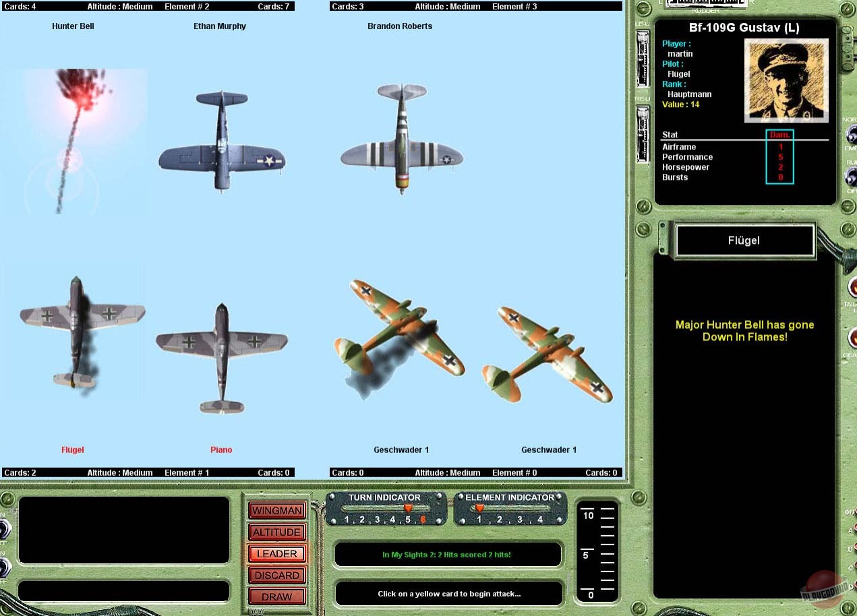This screenshot has width=857, height=616.
Task: Click Flügel's smoking Bf-109 fighter
Action: point(80,330)
